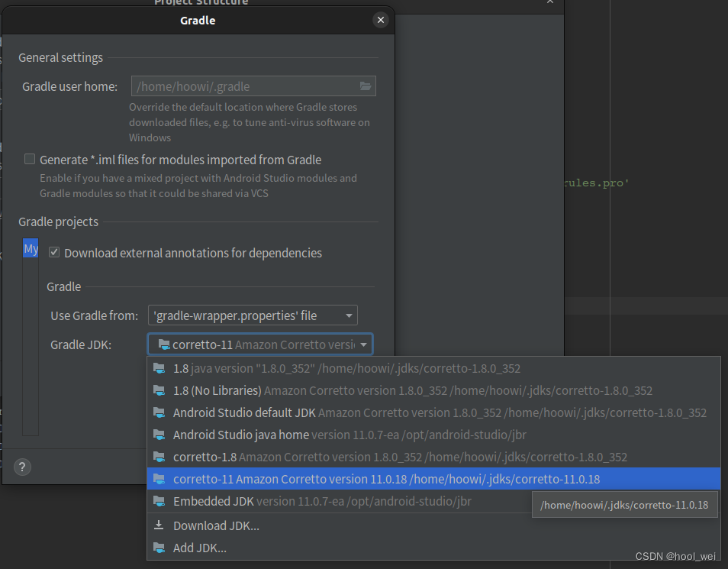728x569 pixels.
Task: Browse for Gradle user home folder
Action: [x=366, y=86]
